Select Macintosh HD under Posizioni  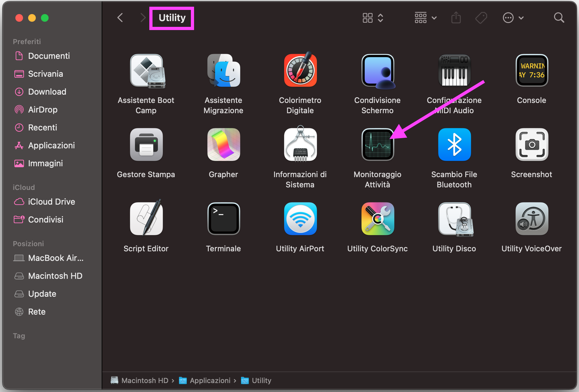click(55, 276)
